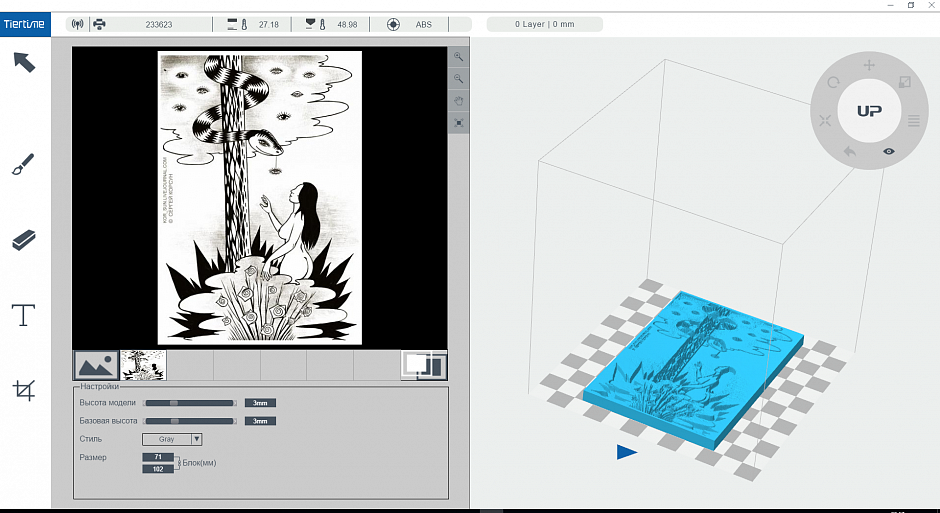This screenshot has width=940, height=513.
Task: Click the Размер label
Action: 93,457
